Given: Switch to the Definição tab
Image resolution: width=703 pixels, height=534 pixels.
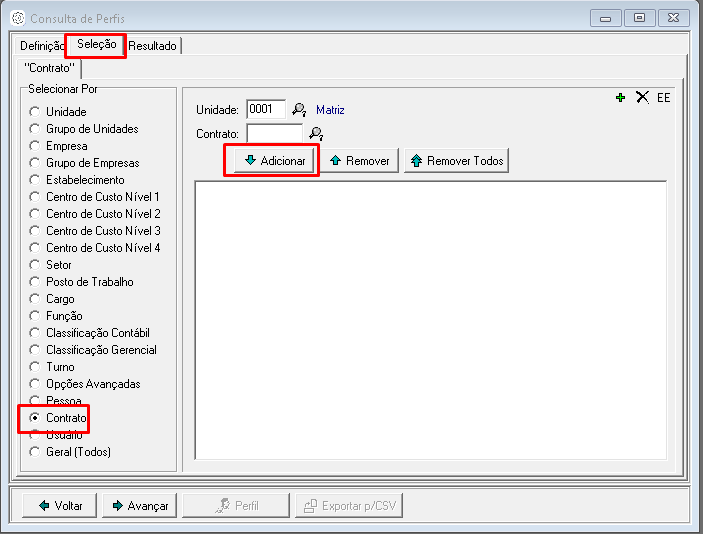Looking at the screenshot, I should tap(41, 46).
